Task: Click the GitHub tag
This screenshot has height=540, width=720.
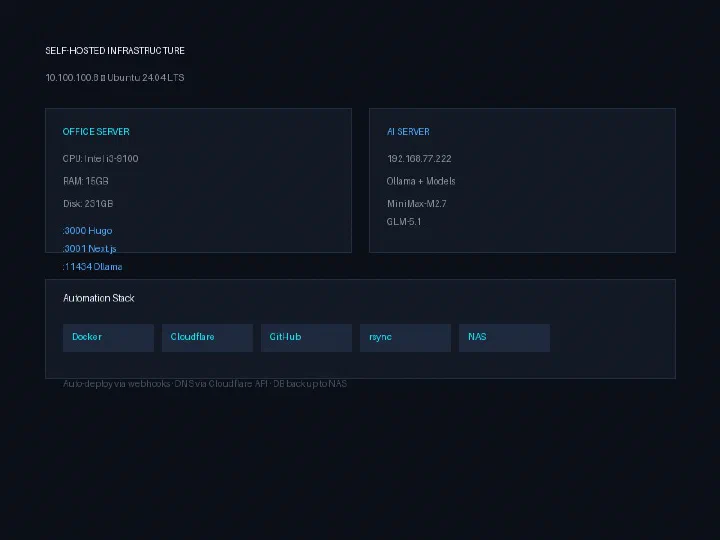Action: (x=306, y=338)
